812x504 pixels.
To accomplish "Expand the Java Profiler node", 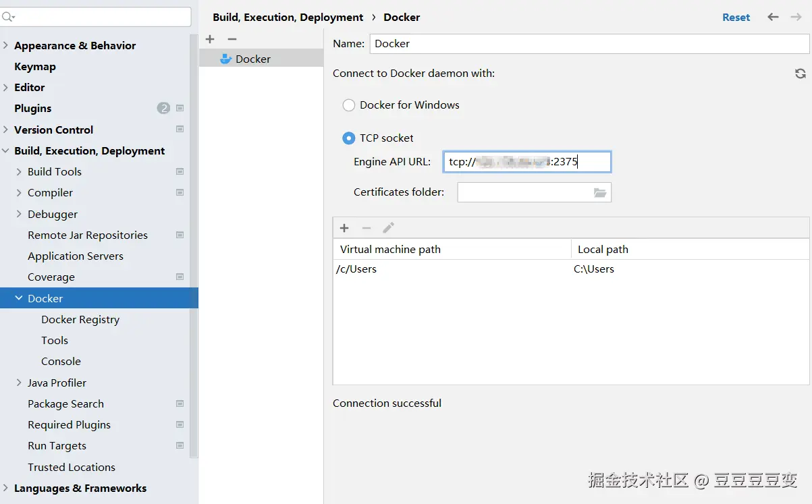I will pos(19,383).
